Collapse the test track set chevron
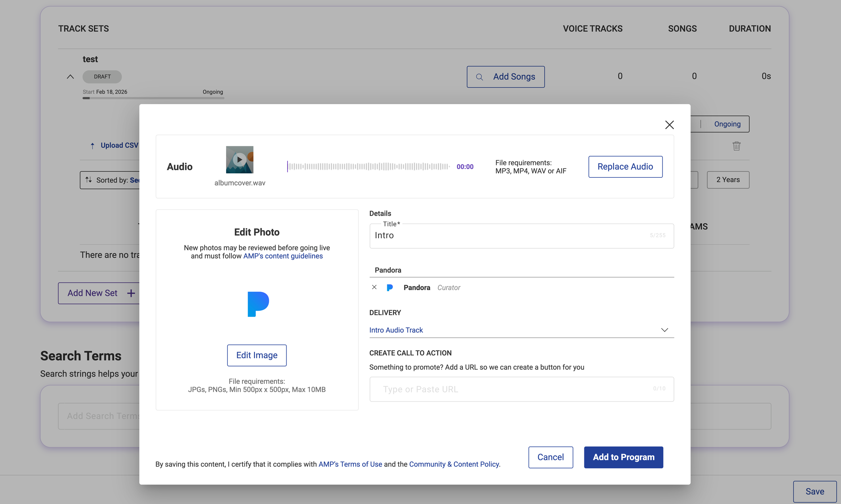The image size is (841, 504). [70, 77]
